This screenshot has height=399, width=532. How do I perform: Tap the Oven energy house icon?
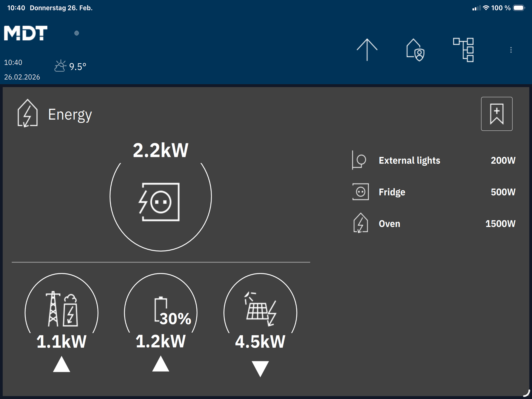pyautogui.click(x=361, y=223)
